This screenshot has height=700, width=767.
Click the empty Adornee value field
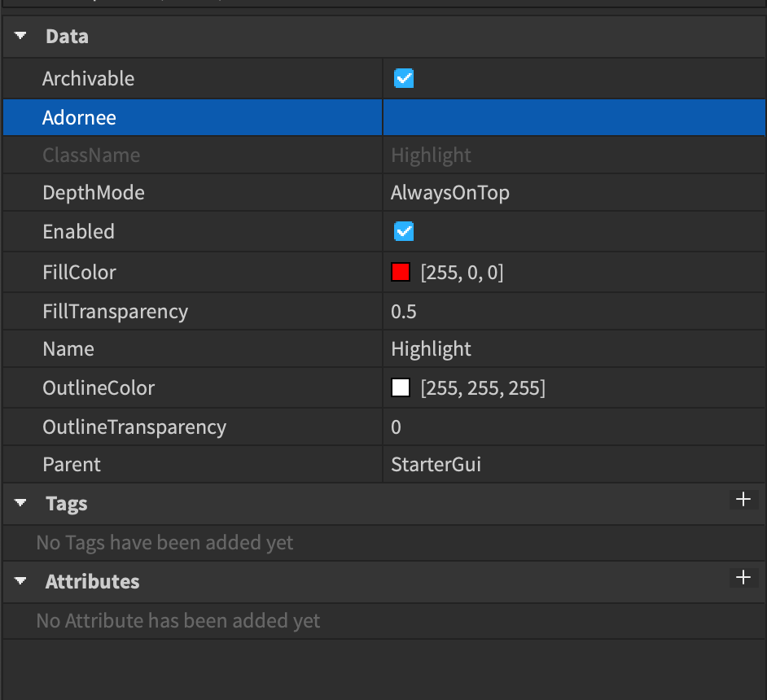tap(573, 118)
